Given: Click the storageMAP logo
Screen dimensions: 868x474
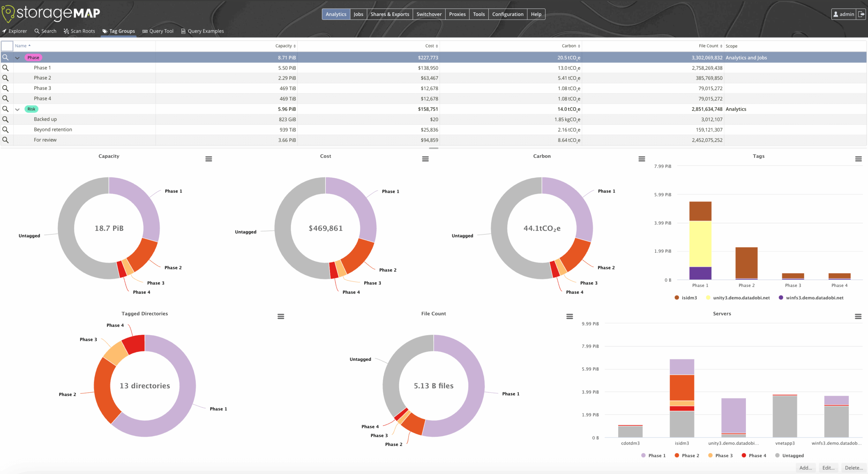Looking at the screenshot, I should [x=51, y=14].
